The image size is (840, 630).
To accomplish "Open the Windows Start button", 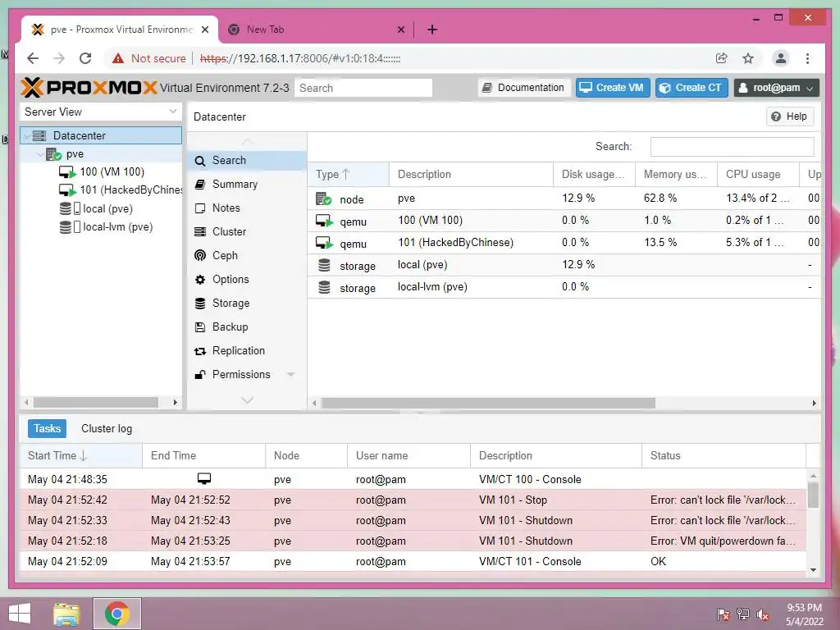I will pyautogui.click(x=20, y=614).
